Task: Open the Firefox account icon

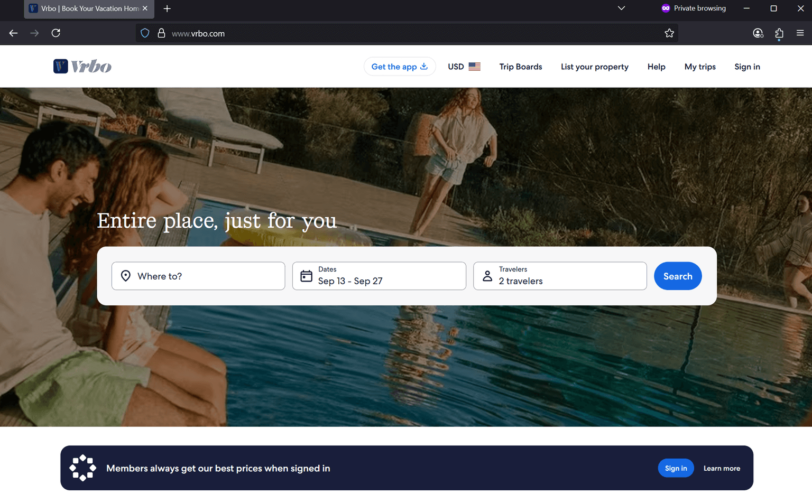Action: pos(758,33)
